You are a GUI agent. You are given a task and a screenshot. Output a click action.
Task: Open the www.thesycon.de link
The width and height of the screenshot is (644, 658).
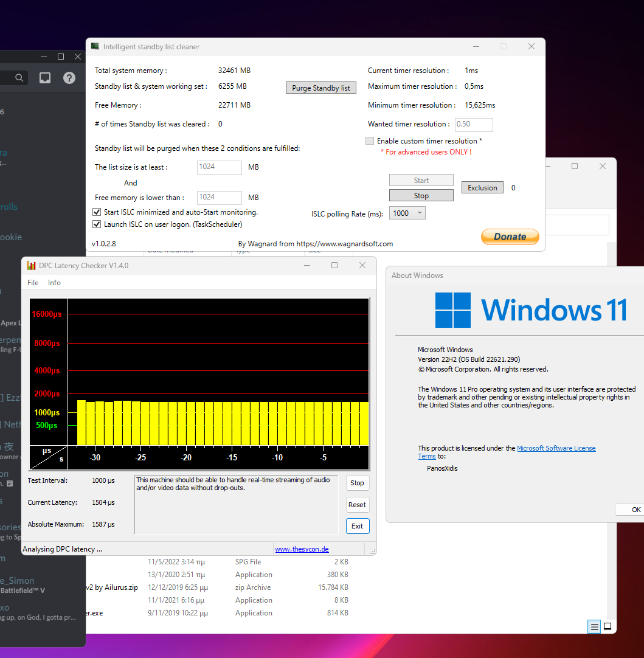tap(302, 549)
